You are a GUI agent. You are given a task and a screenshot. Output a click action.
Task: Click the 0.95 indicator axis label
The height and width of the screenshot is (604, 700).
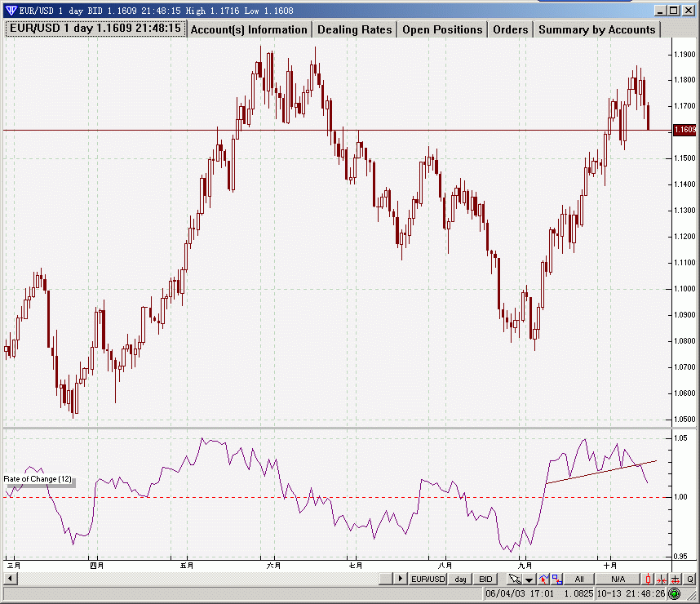[x=680, y=556]
